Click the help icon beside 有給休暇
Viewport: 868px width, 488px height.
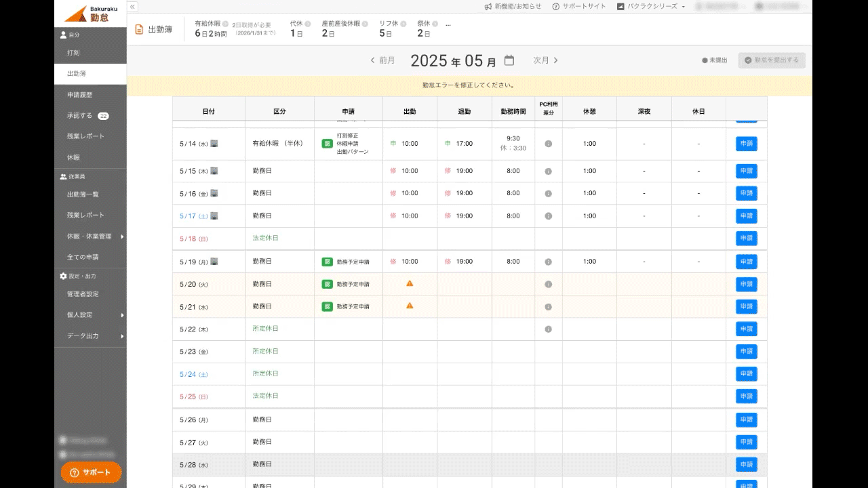[x=225, y=24]
